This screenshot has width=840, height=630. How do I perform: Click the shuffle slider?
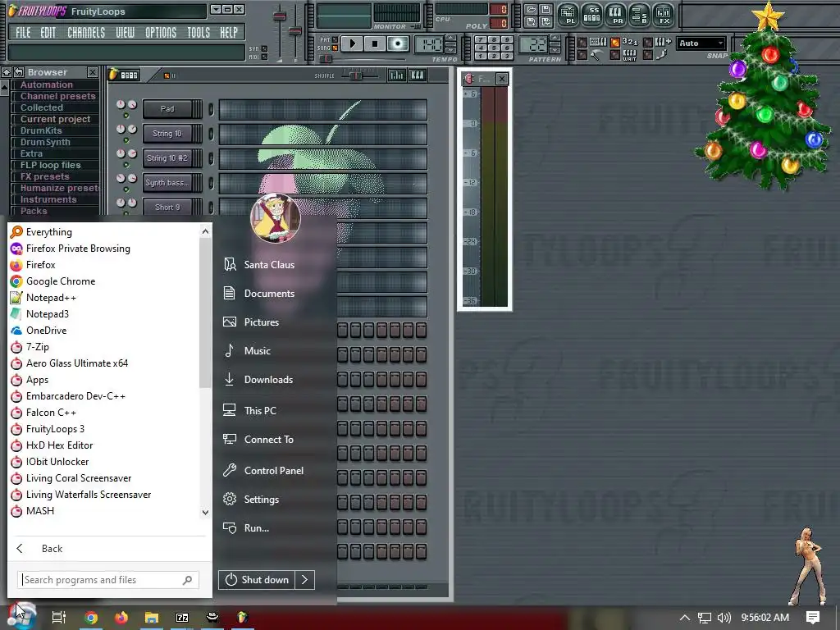pos(356,75)
